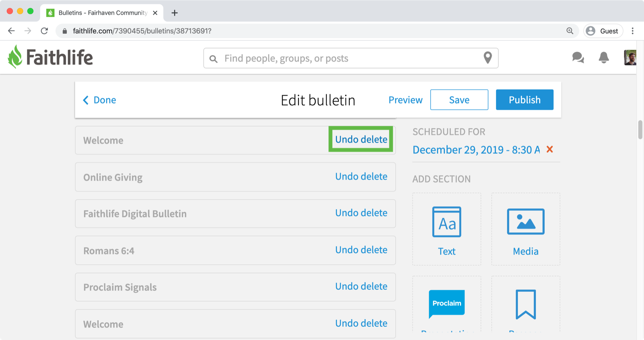Image resolution: width=644 pixels, height=340 pixels.
Task: Open the user profile avatar
Action: click(630, 58)
